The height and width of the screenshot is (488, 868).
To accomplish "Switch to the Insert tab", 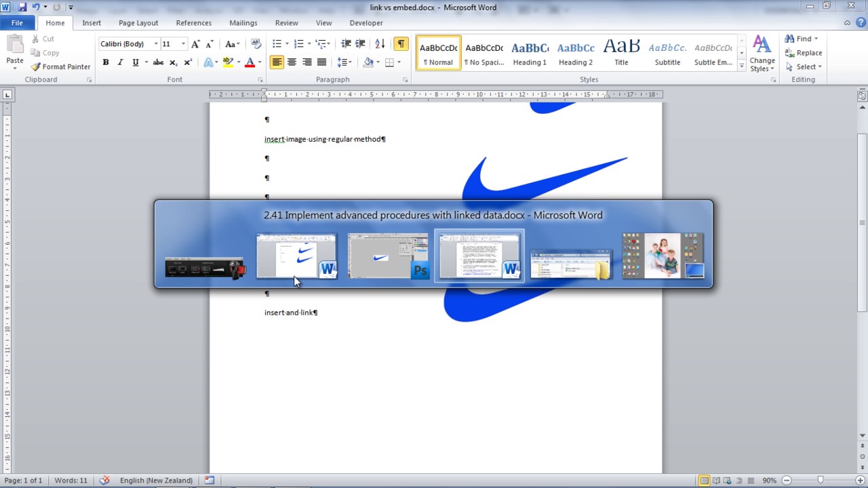I will pos(92,23).
